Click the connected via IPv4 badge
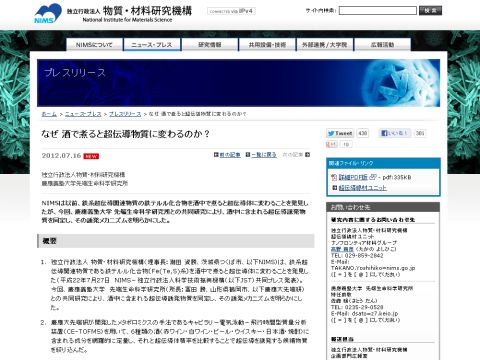 click(231, 11)
